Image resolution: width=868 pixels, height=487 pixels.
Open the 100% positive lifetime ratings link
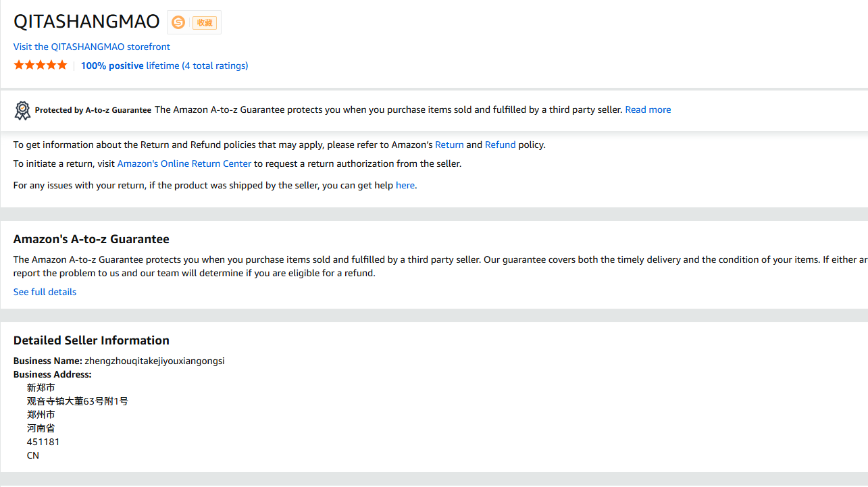point(164,66)
